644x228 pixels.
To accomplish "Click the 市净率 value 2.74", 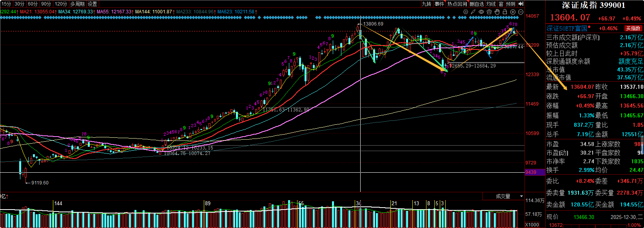I will point(589,161).
